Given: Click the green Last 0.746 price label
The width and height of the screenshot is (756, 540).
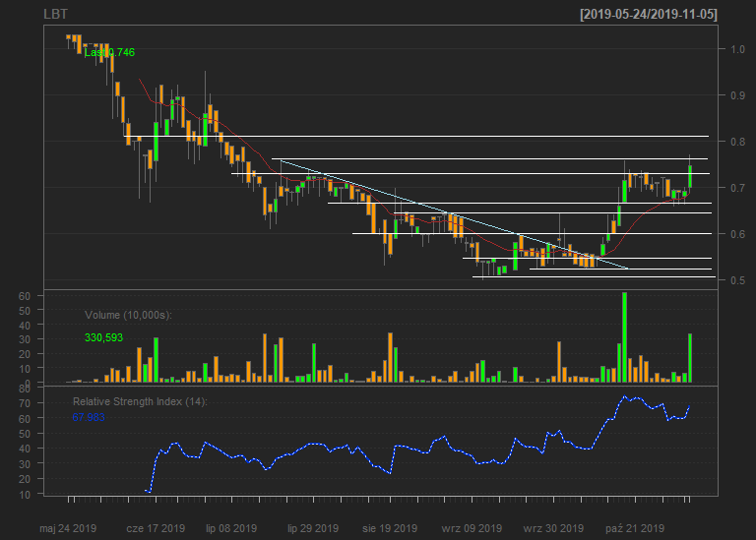Looking at the screenshot, I should coord(109,52).
